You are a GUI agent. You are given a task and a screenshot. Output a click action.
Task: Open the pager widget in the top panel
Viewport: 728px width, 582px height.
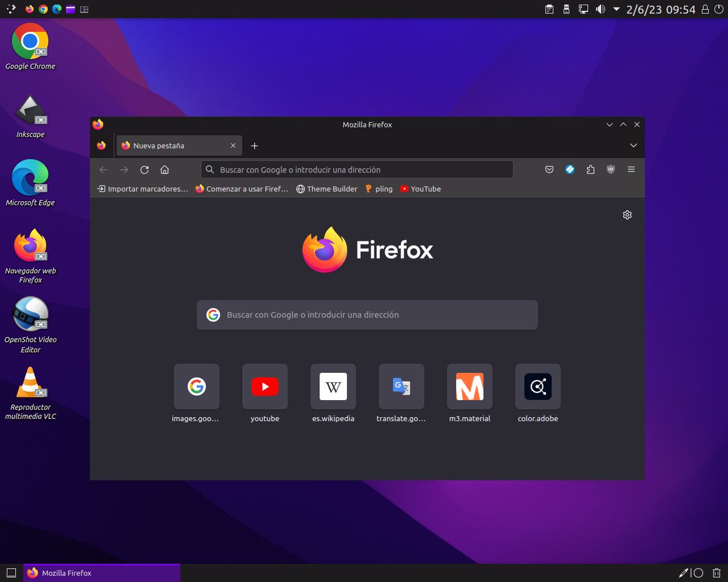[x=84, y=9]
